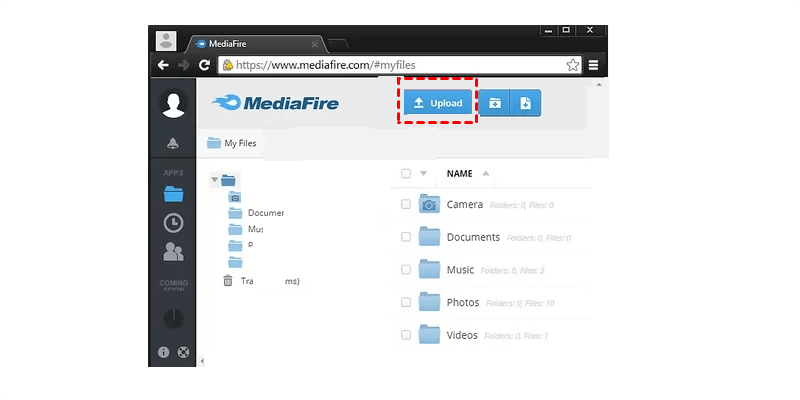The width and height of the screenshot is (800, 400).
Task: Select the root folder in the tree
Action: (x=228, y=180)
